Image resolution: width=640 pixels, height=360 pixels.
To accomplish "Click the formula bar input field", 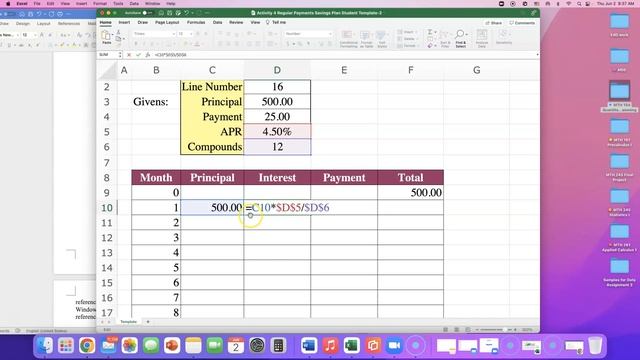I will pos(343,55).
